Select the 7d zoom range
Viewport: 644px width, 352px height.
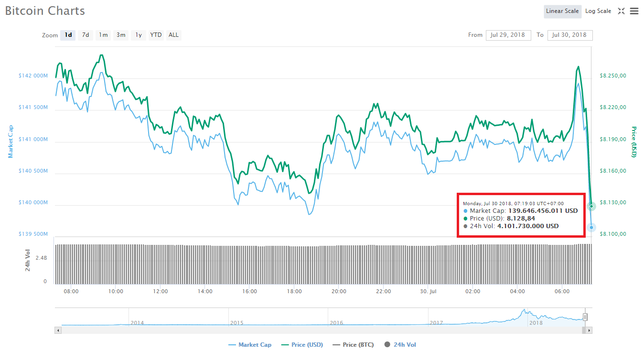point(86,35)
